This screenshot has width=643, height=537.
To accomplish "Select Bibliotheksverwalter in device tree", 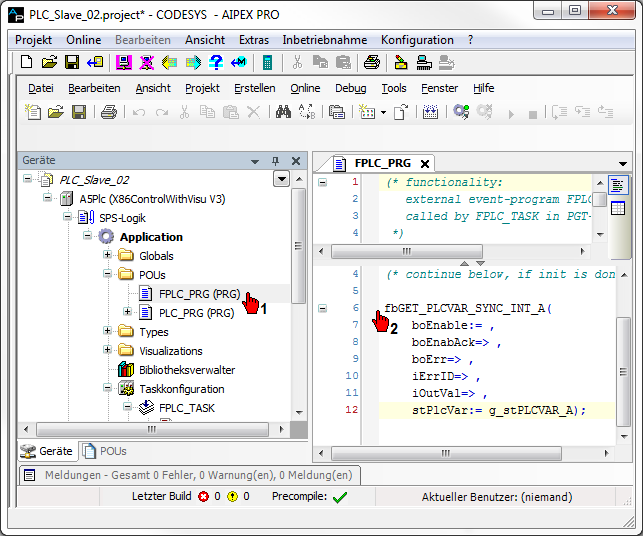I will [x=187, y=370].
